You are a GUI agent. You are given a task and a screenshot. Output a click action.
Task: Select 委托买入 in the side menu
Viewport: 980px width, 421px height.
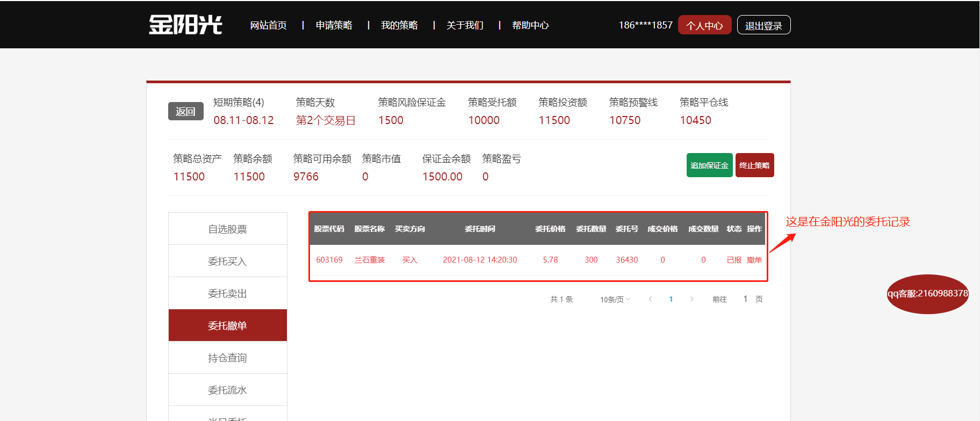coord(227,262)
